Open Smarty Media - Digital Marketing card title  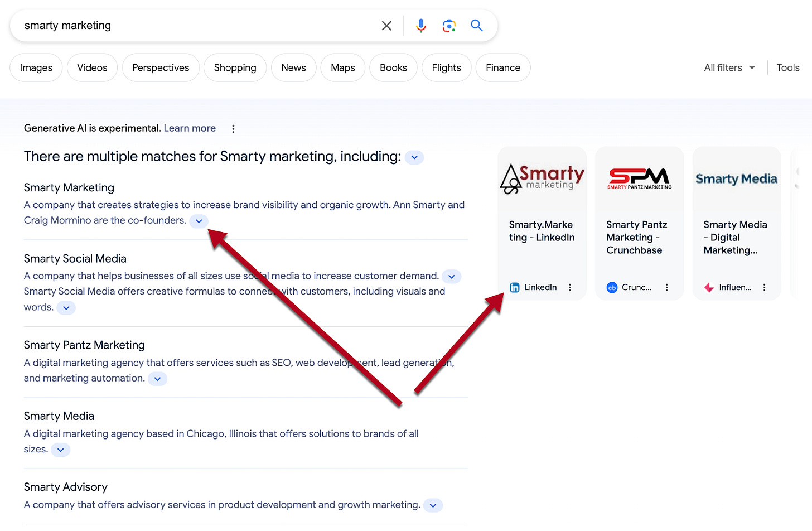tap(736, 238)
